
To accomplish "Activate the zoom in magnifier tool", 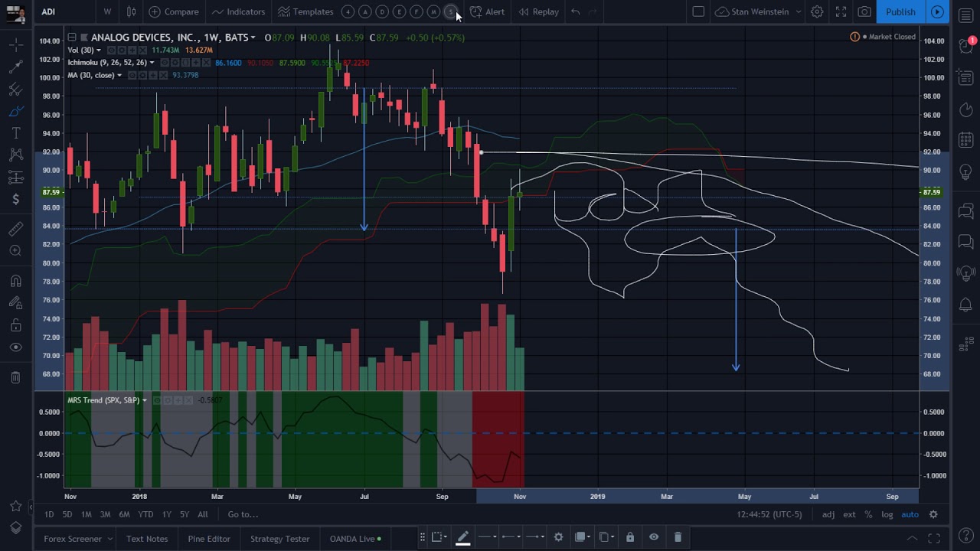I will 15,251.
